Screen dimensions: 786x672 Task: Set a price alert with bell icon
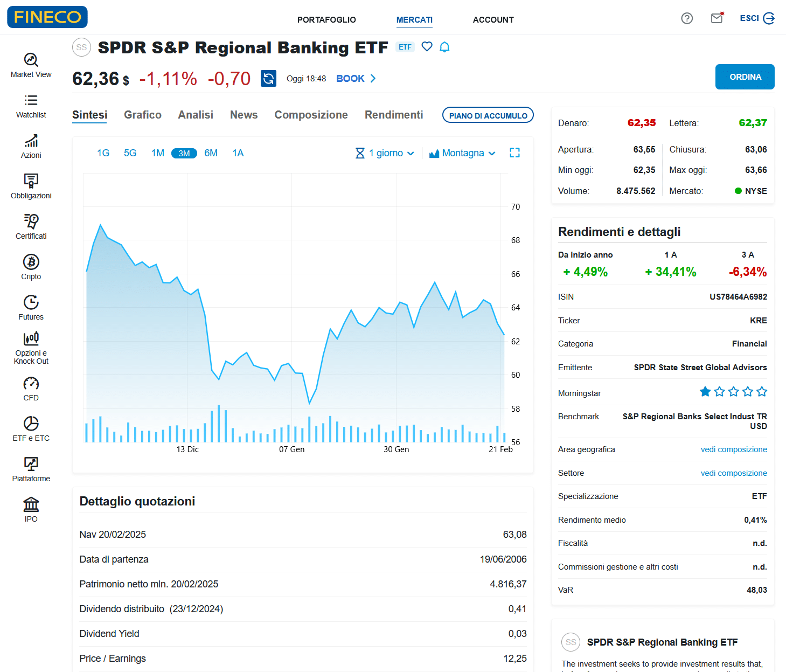(x=444, y=47)
